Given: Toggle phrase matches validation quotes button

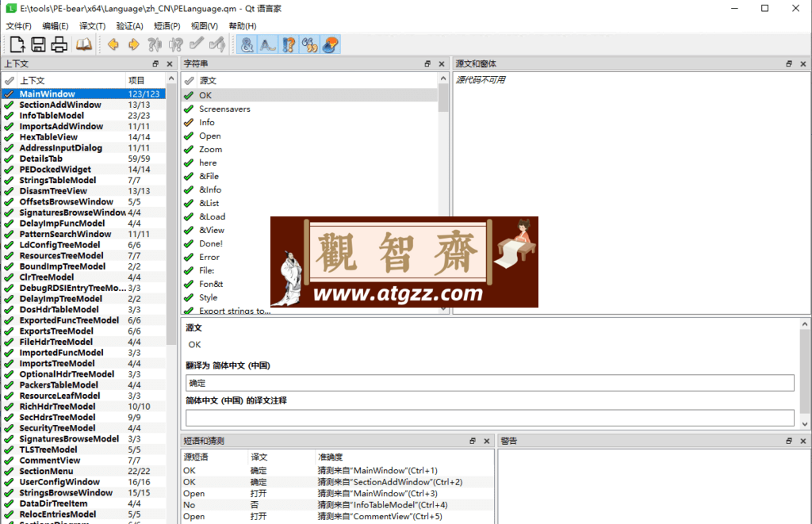Looking at the screenshot, I should click(x=309, y=44).
